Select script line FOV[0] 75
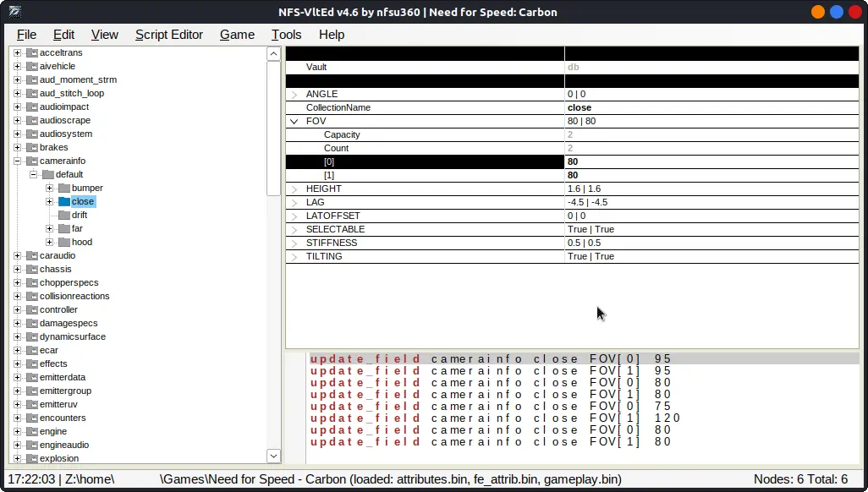The height and width of the screenshot is (492, 868). click(490, 407)
